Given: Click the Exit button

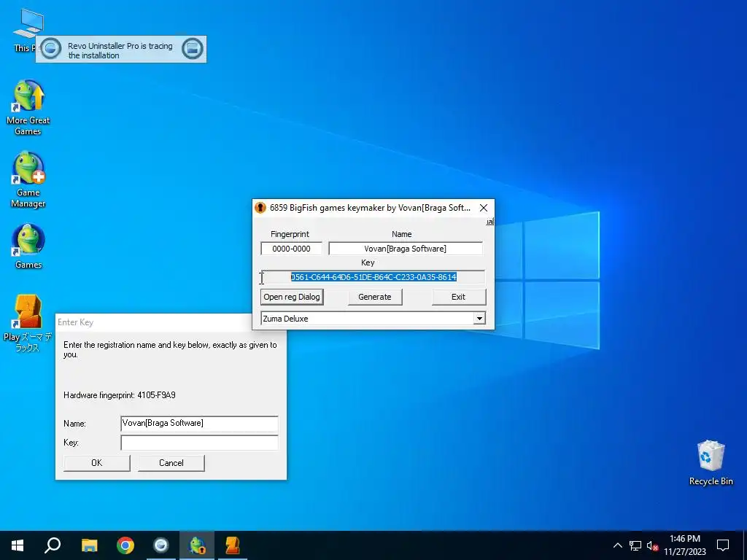Looking at the screenshot, I should point(458,297).
